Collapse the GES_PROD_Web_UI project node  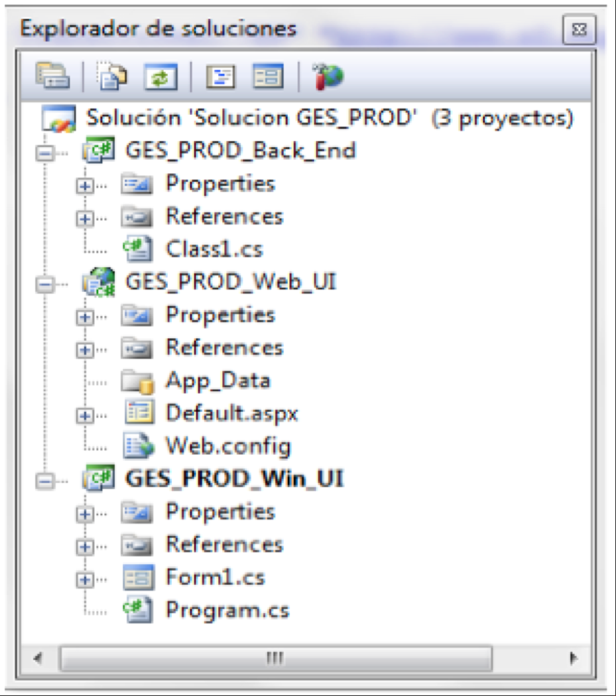[x=45, y=285]
